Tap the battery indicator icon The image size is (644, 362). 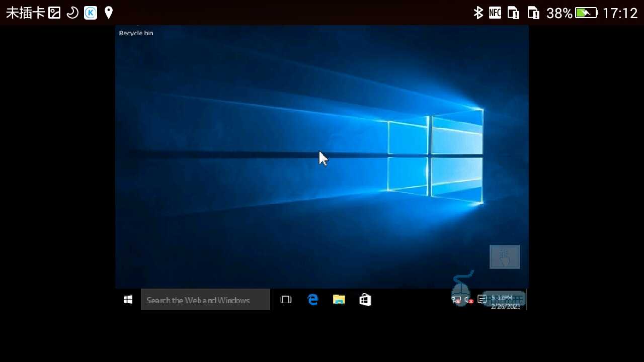click(x=586, y=13)
